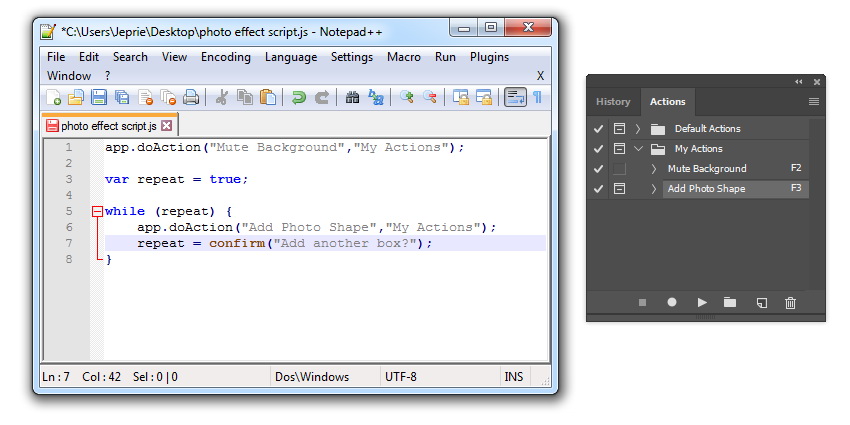Click the Open file folder icon
Viewport: 850px width, 425px height.
click(x=76, y=98)
